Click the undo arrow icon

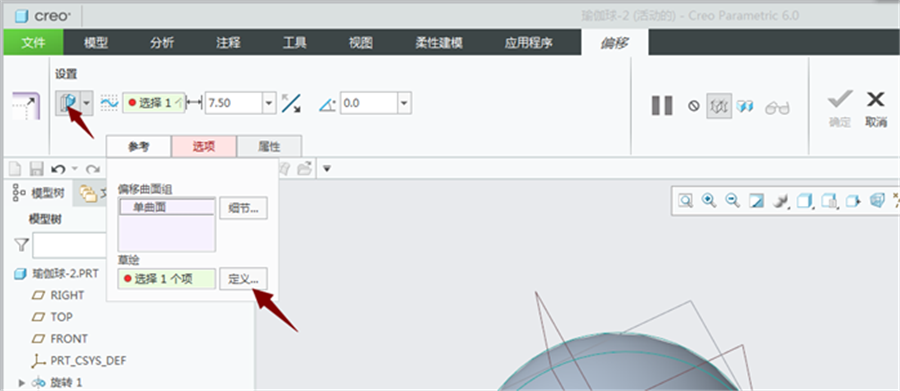pyautogui.click(x=58, y=169)
